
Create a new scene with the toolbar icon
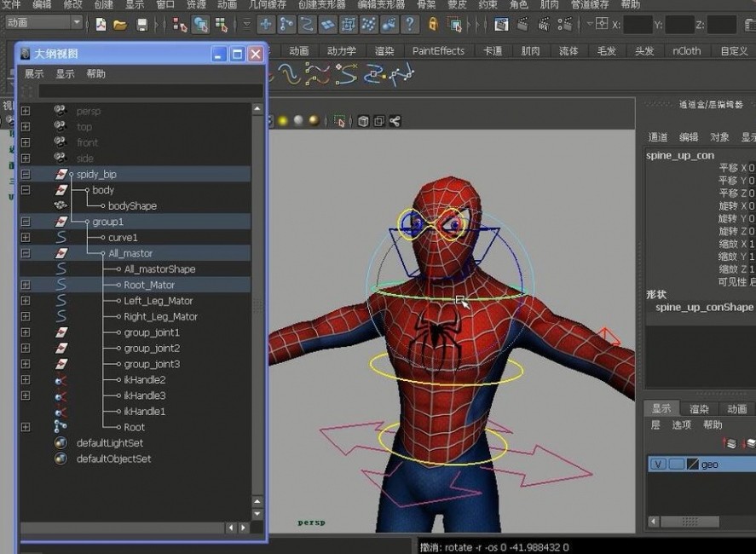[x=101, y=24]
